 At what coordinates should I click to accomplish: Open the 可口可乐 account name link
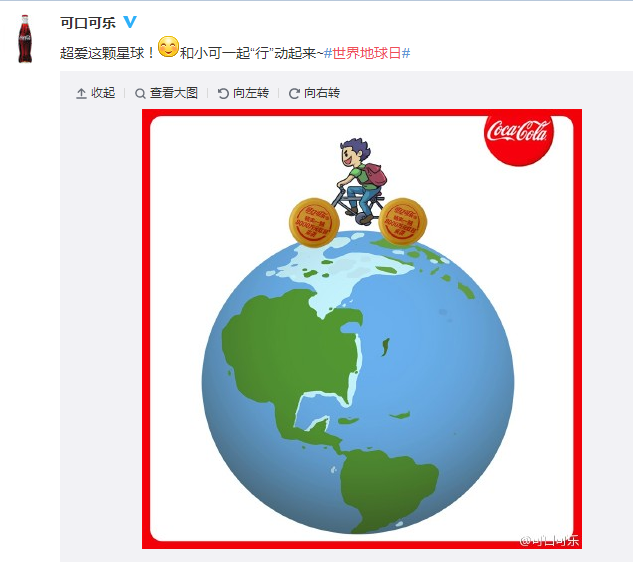(x=88, y=23)
